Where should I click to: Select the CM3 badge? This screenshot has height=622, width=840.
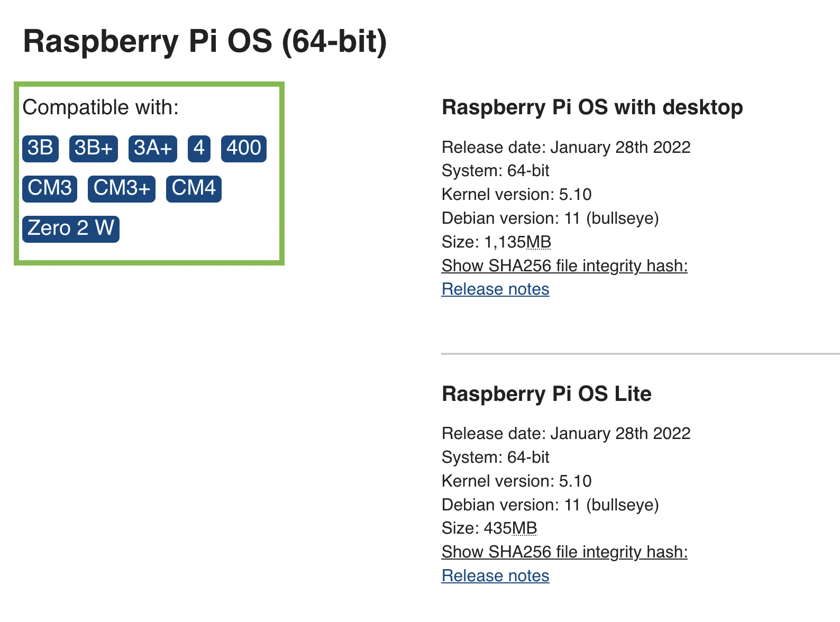coord(49,188)
